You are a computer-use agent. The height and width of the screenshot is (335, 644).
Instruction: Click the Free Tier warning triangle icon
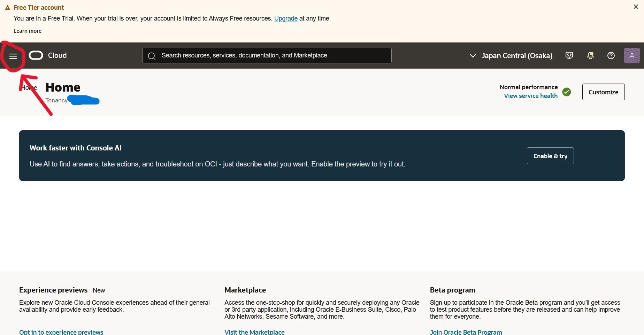tap(7, 8)
